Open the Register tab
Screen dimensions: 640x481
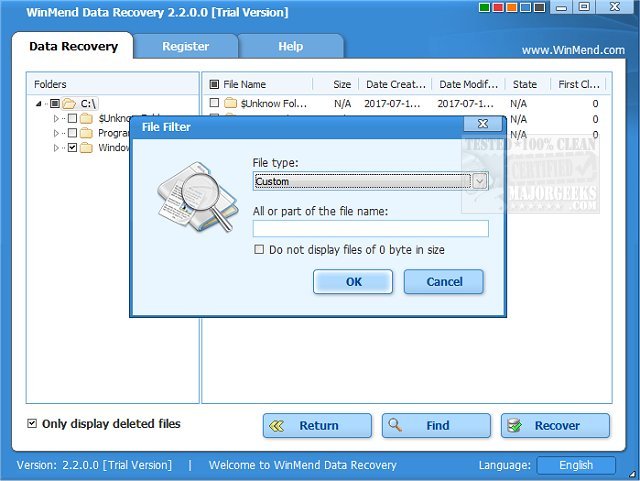185,46
